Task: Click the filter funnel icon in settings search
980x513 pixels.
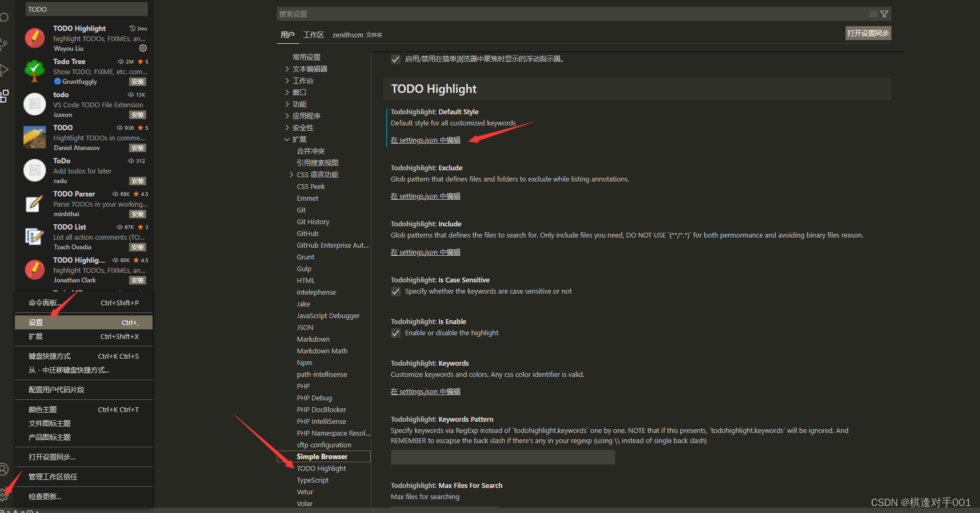Action: (884, 14)
